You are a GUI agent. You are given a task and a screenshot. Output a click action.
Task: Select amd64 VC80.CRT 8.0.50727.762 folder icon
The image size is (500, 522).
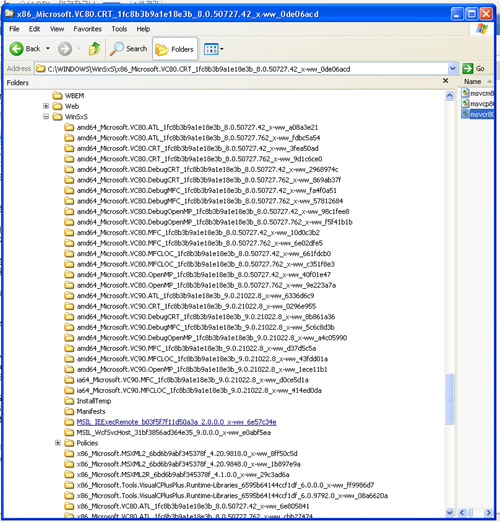pos(69,159)
